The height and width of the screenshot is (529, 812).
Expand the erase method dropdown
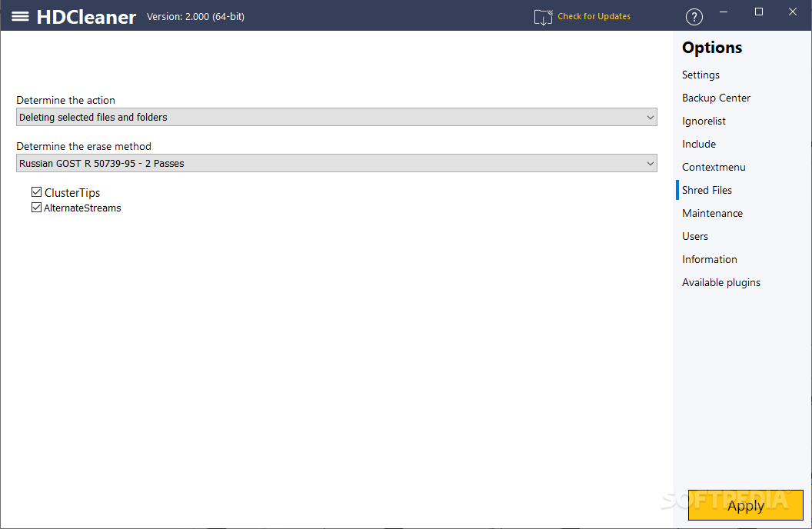tap(337, 163)
